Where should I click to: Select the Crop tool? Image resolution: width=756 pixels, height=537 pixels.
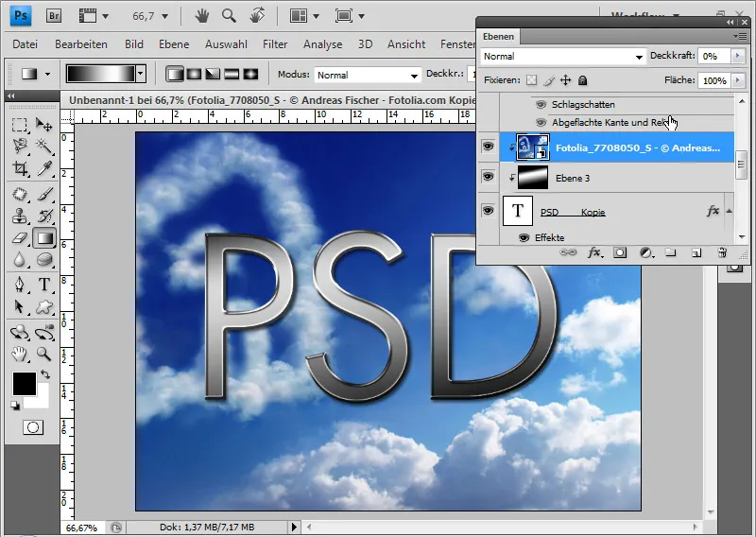click(x=19, y=168)
